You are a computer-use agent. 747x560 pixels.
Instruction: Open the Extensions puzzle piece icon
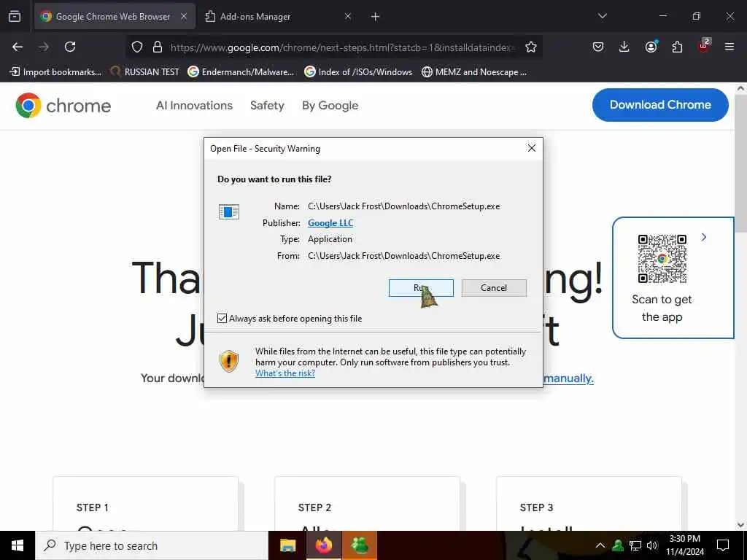[x=677, y=47]
